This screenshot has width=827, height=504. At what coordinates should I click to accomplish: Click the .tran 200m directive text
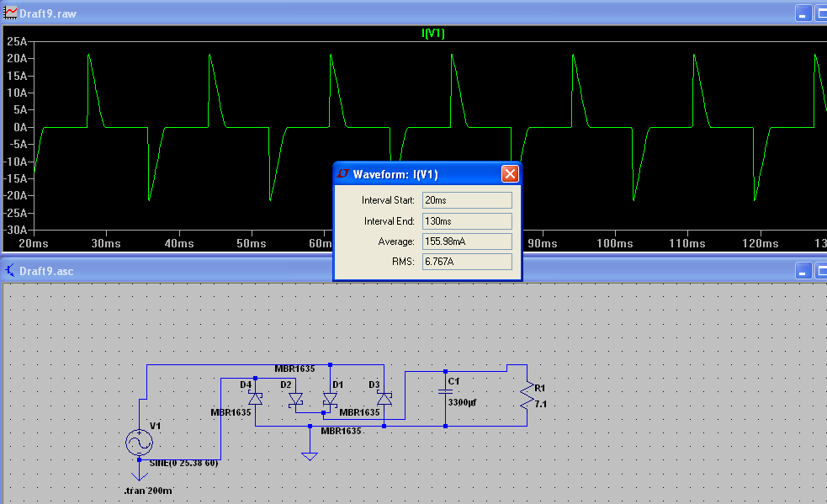click(x=148, y=491)
